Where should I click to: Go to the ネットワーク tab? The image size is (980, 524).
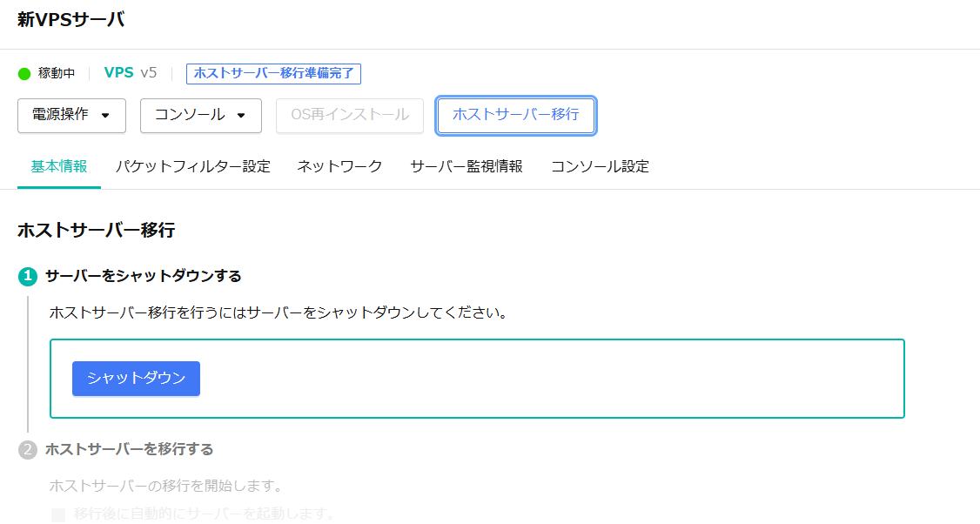tap(339, 166)
